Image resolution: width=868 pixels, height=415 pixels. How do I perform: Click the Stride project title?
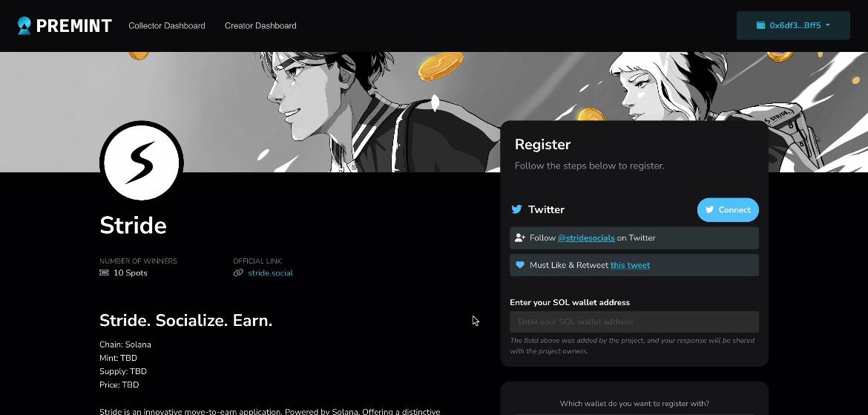[x=133, y=226]
